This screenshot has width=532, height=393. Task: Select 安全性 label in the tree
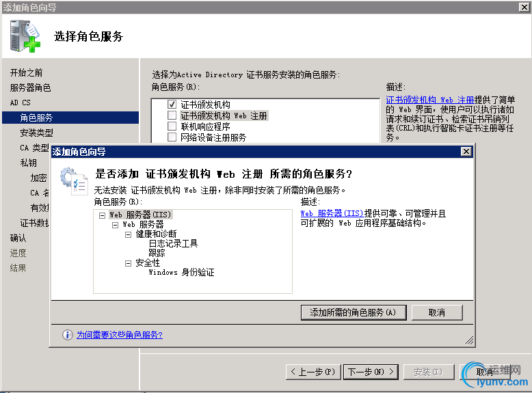pos(148,262)
